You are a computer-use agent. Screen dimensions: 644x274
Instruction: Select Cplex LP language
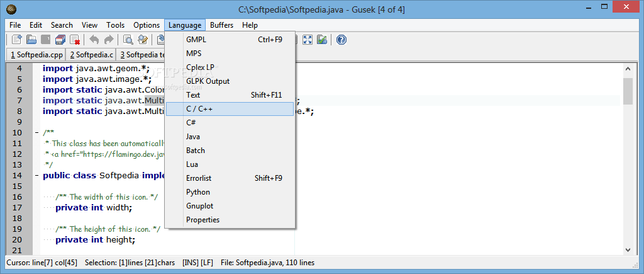(x=230, y=67)
